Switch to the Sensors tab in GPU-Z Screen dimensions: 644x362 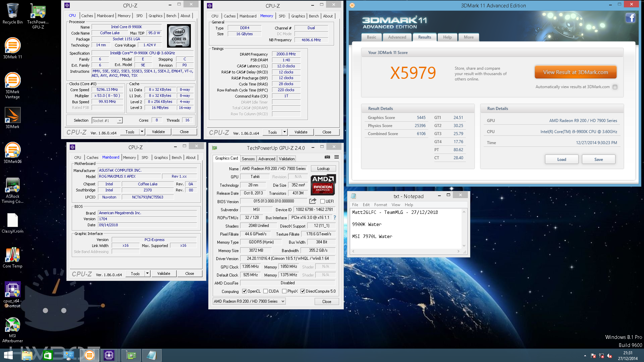[x=248, y=159]
